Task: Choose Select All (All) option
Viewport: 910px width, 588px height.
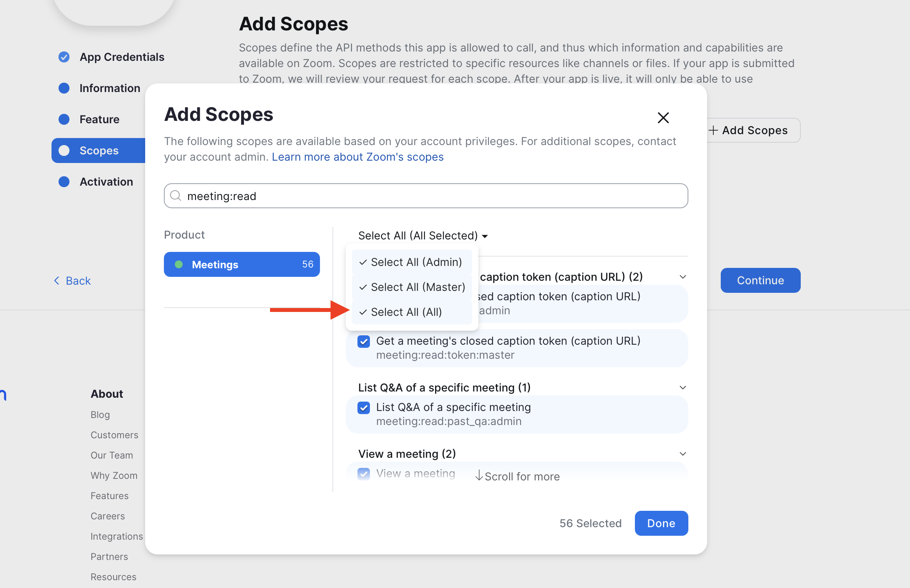Action: click(x=412, y=312)
